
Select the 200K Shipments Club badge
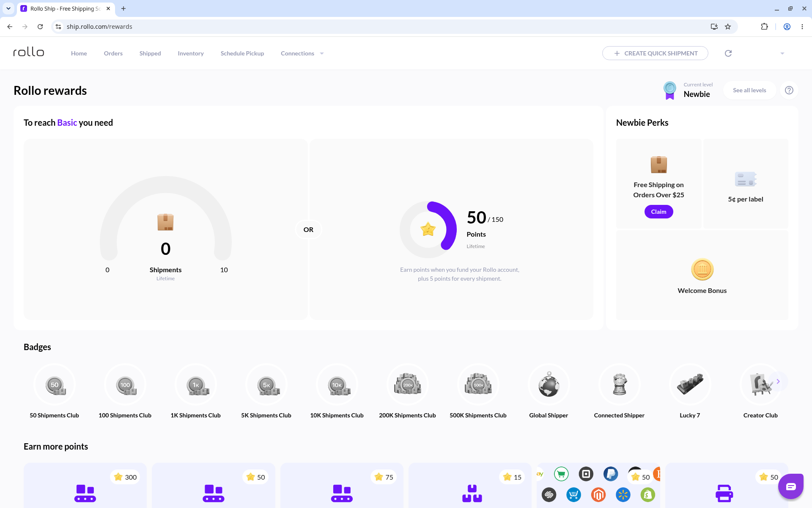[408, 385]
